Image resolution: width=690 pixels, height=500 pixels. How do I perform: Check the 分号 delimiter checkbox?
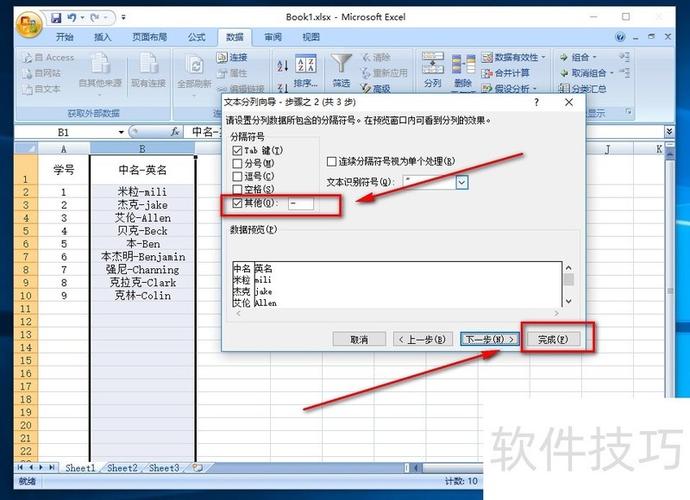click(237, 164)
